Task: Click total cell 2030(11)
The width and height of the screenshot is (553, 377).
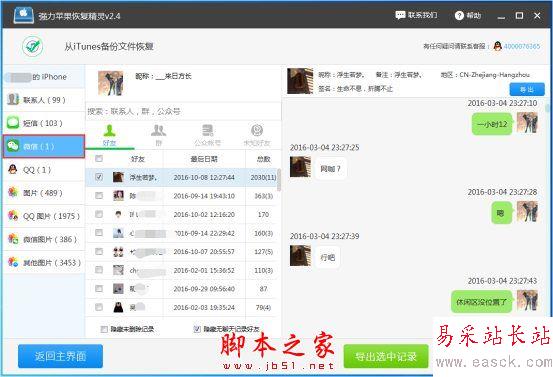Action: [x=263, y=177]
